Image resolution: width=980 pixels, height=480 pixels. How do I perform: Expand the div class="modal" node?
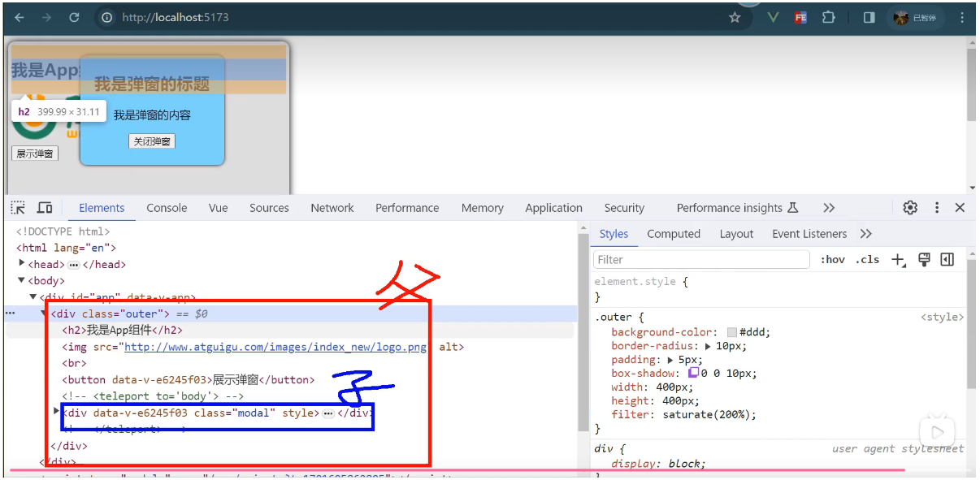[x=56, y=413]
